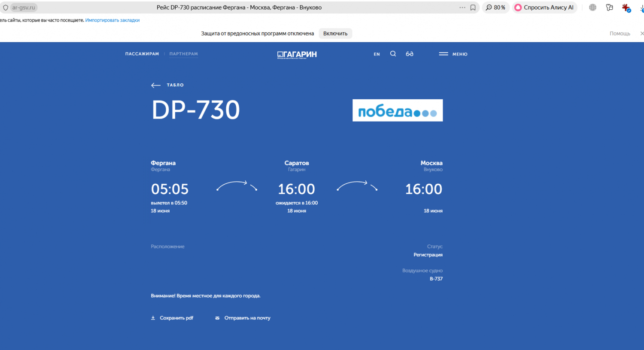Click the page title in the browser address bar
This screenshot has width=644, height=350.
[239, 8]
